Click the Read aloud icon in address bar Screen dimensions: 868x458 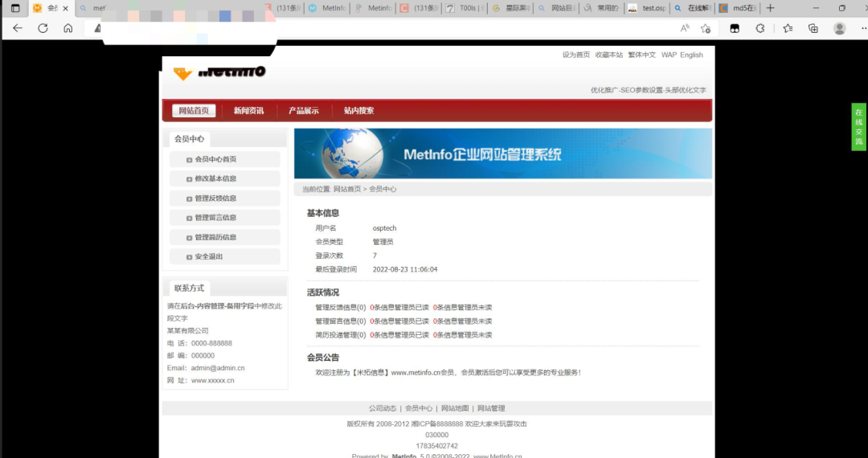point(685,28)
